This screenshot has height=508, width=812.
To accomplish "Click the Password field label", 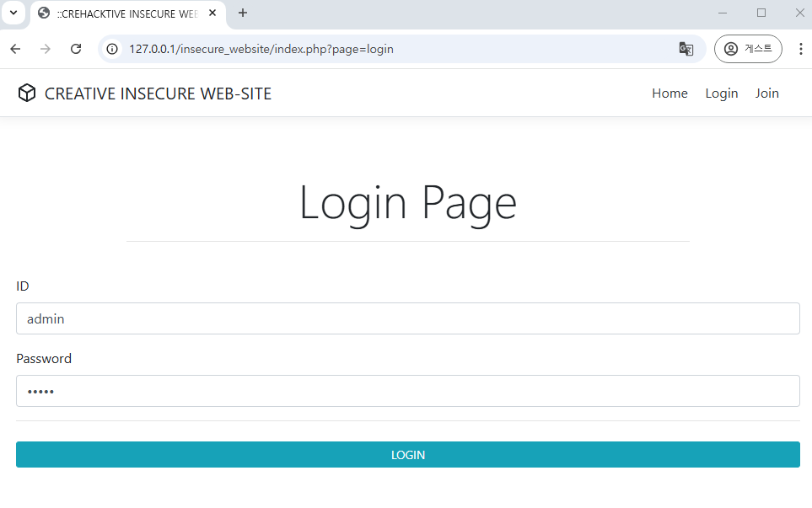I will 44,359.
